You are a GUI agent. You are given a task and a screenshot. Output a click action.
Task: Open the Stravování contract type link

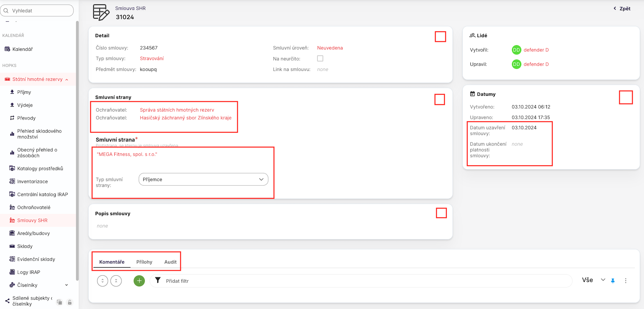pyautogui.click(x=152, y=58)
